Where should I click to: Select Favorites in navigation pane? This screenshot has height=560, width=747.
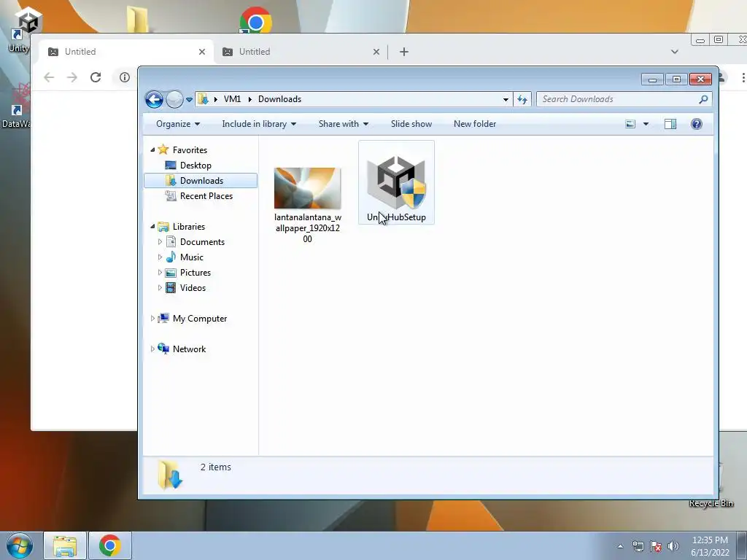(190, 150)
